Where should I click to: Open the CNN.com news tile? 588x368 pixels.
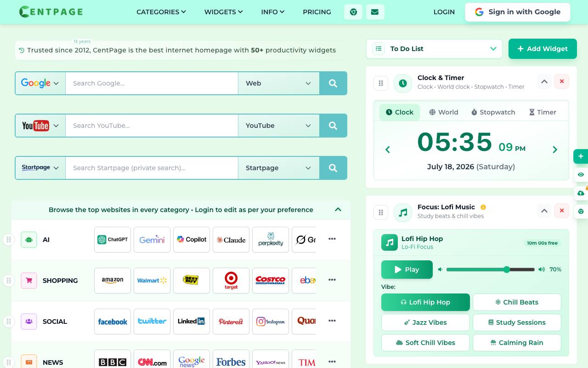tap(152, 359)
